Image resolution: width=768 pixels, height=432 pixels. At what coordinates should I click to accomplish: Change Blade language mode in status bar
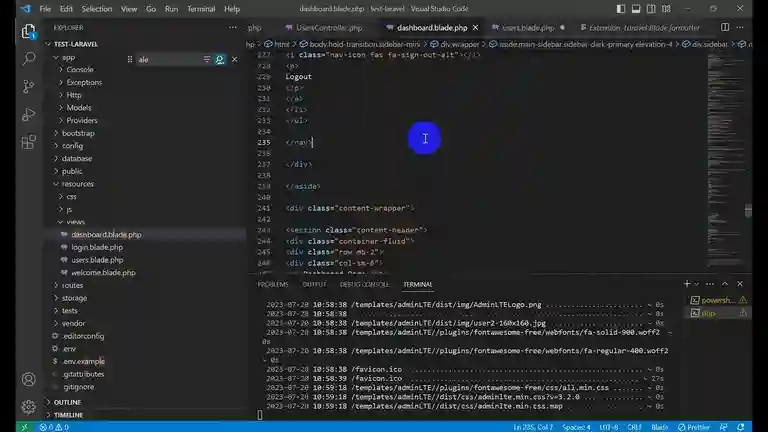coord(659,427)
